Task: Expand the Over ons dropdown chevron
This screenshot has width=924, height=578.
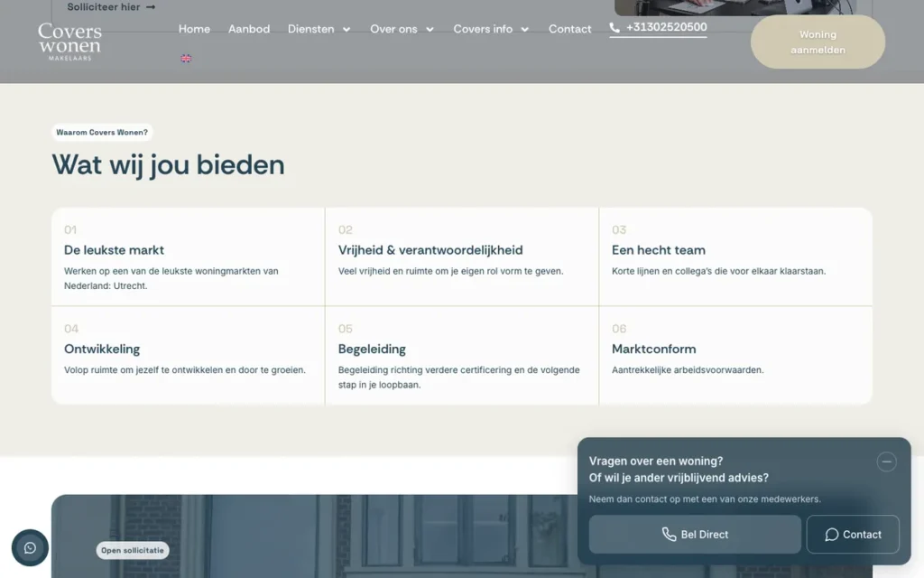Action: [430, 30]
